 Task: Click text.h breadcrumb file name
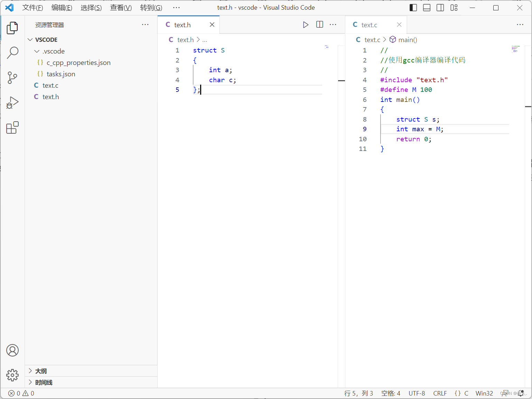(x=185, y=40)
